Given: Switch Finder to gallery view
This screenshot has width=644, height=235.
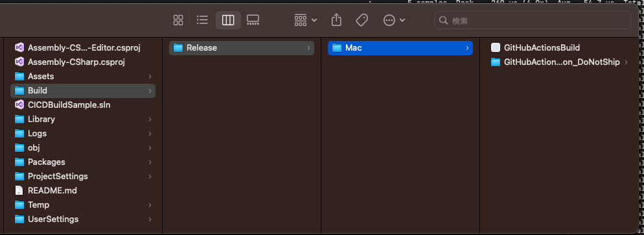Looking at the screenshot, I should pyautogui.click(x=253, y=20).
